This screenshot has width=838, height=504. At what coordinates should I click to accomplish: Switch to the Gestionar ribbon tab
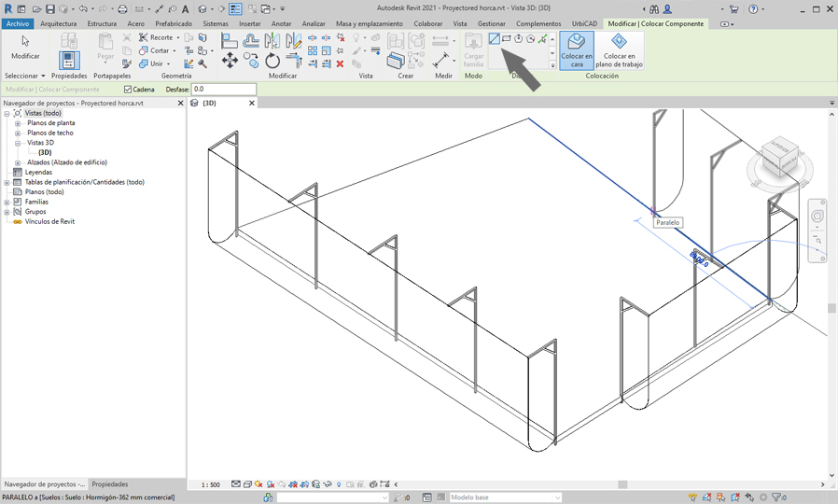(x=491, y=23)
